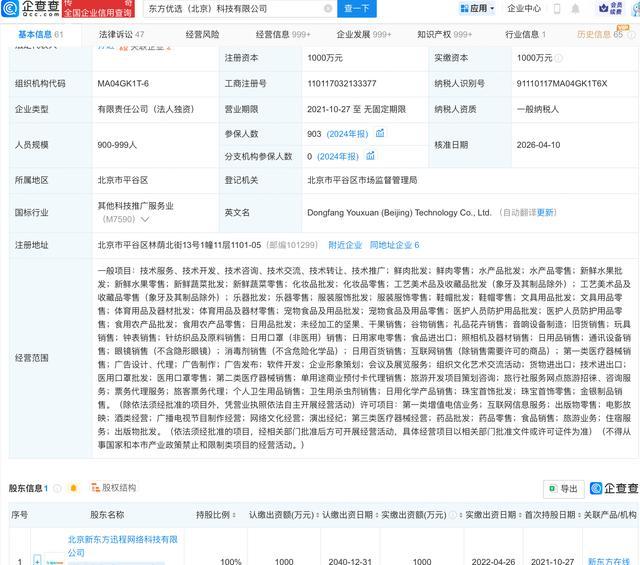
Task: Open 附近企业 link
Action: pyautogui.click(x=345, y=245)
